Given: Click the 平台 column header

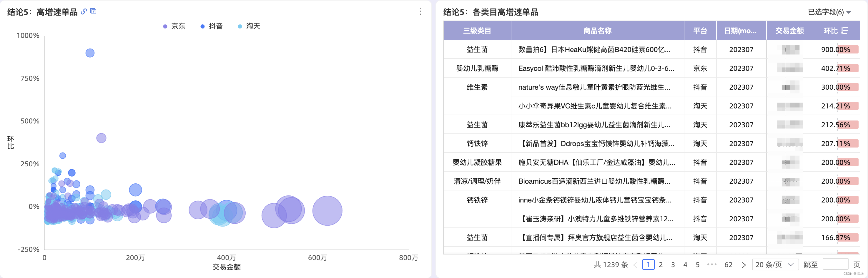Looking at the screenshot, I should 700,31.
